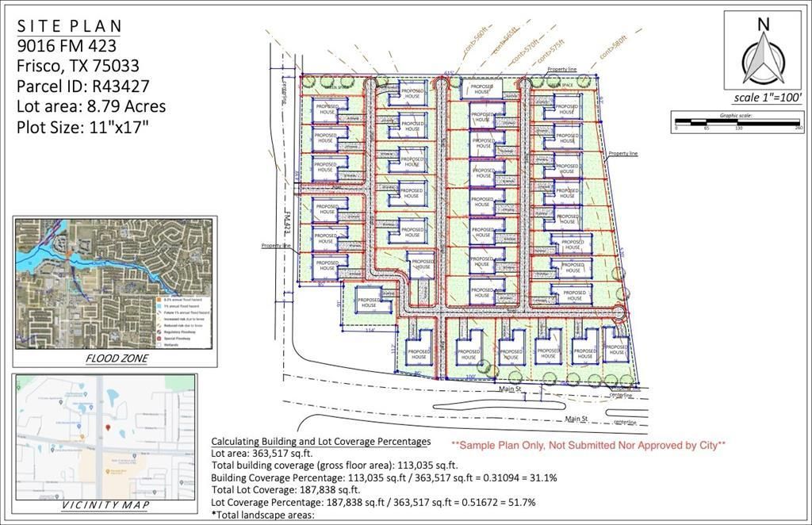Open the Flood Zone aerial map image
This screenshot has width=812, height=525.
[113, 283]
